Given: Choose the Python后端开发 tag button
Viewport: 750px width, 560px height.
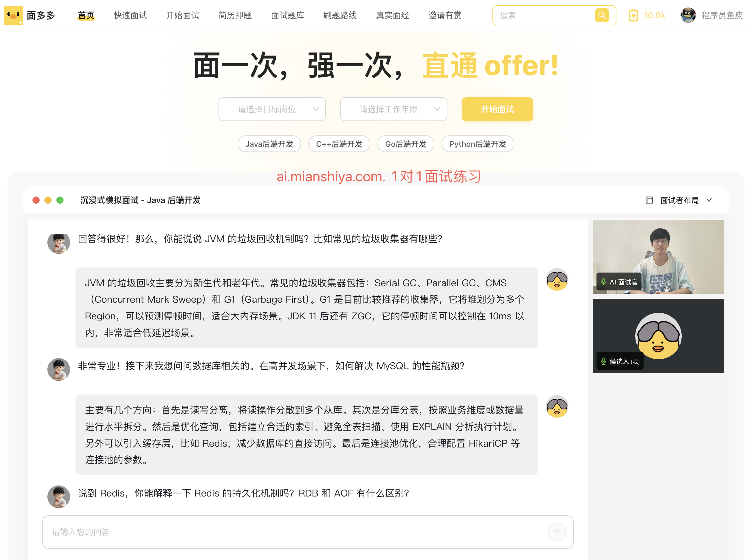Looking at the screenshot, I should click(477, 144).
